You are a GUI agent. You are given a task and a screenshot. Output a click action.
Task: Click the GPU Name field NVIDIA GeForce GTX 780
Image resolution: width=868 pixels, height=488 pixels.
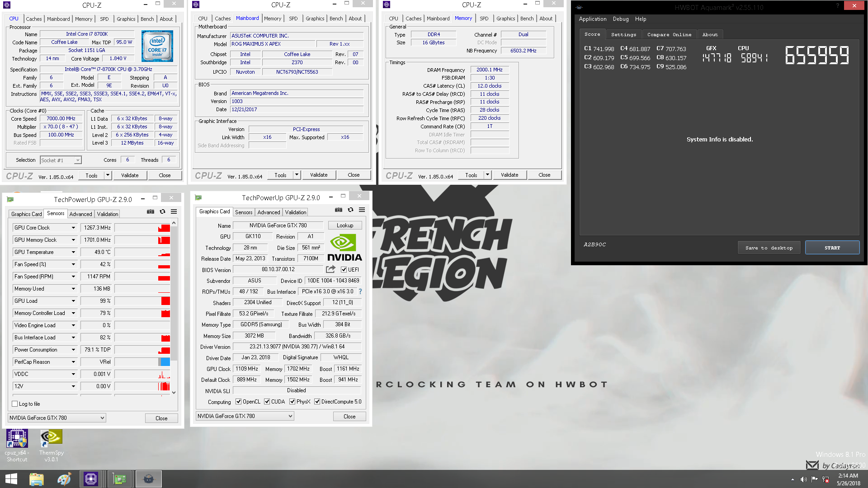[278, 225]
